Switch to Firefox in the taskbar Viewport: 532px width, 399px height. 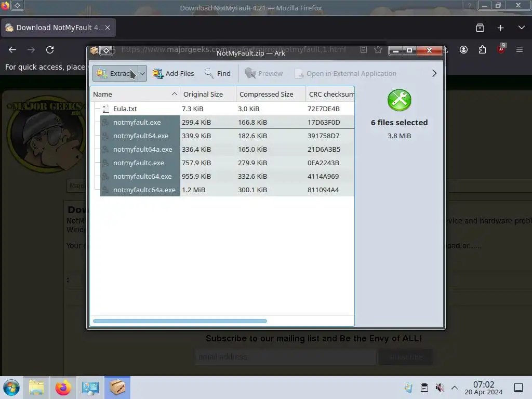pos(63,388)
